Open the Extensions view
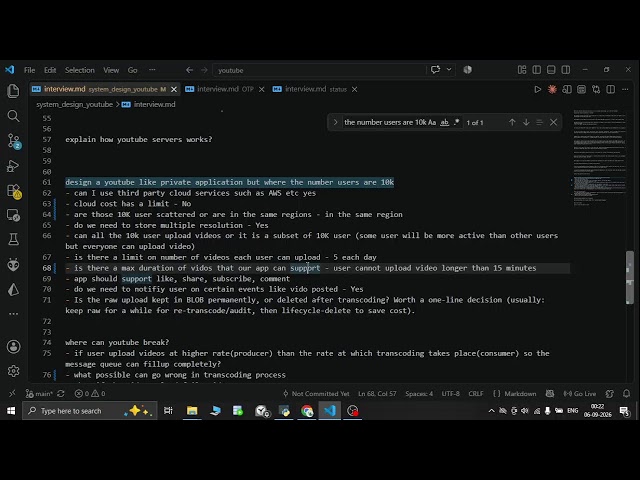Screen dimensions: 640x480 pyautogui.click(x=13, y=191)
